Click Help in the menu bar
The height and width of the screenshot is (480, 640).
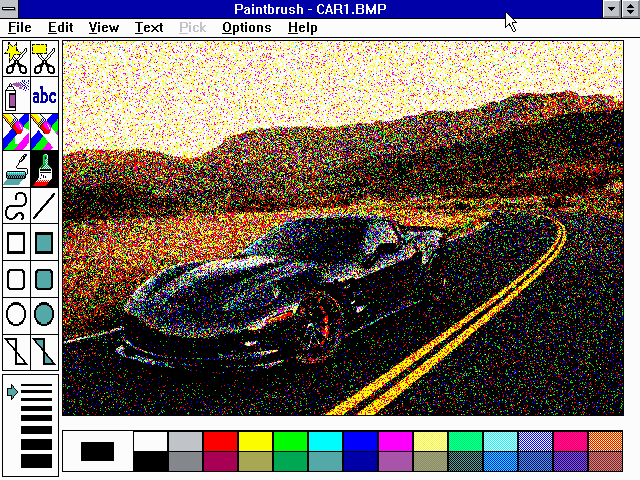click(302, 27)
